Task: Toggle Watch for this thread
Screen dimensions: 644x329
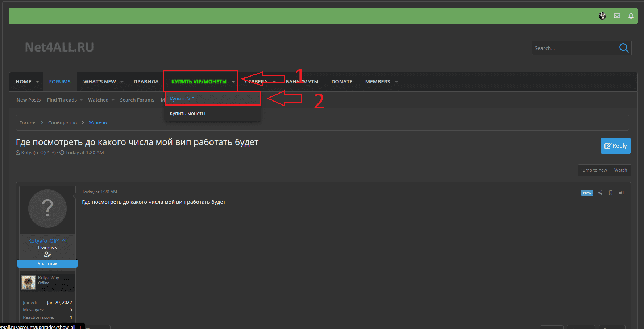Action: [620, 170]
